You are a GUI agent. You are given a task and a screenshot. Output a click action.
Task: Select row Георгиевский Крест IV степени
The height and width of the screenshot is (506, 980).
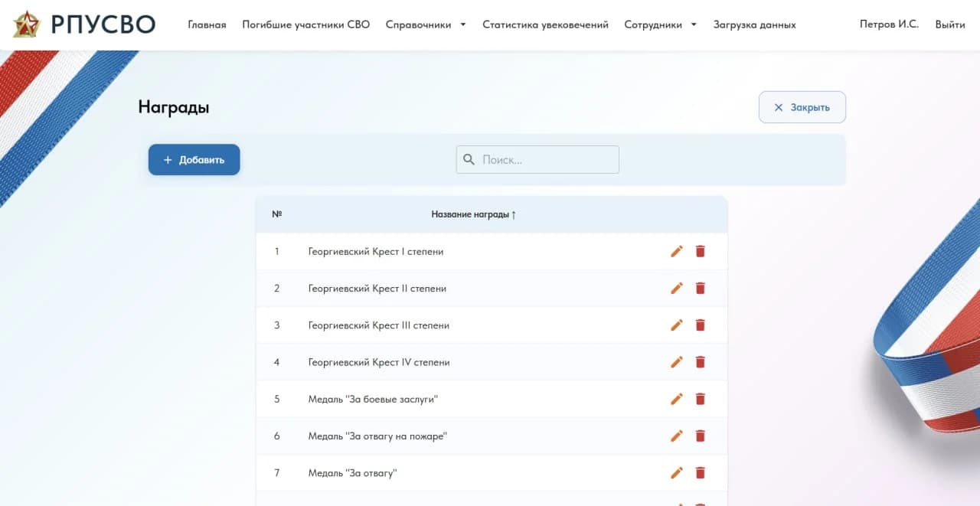[492, 362]
